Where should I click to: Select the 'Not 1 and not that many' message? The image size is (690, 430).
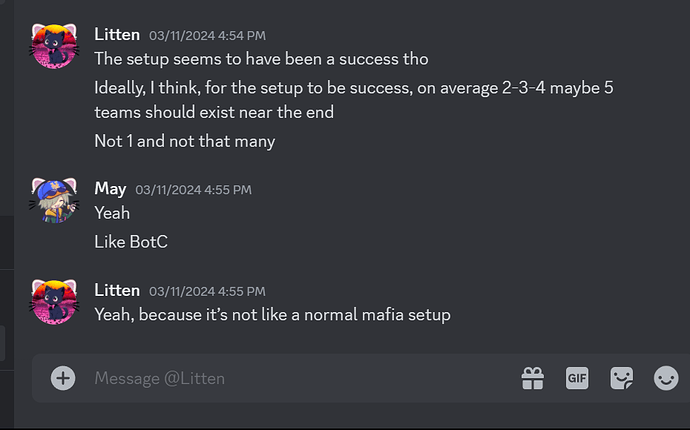pyautogui.click(x=185, y=141)
